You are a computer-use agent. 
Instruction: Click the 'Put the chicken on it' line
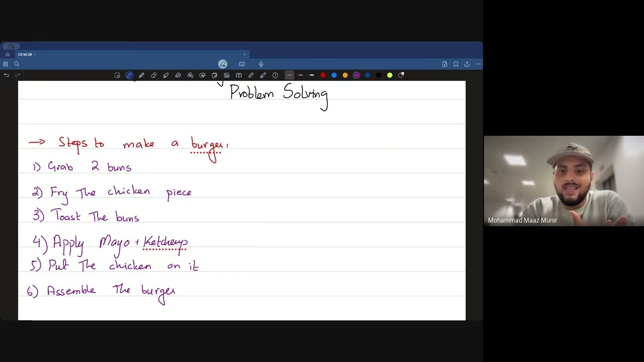click(x=114, y=265)
